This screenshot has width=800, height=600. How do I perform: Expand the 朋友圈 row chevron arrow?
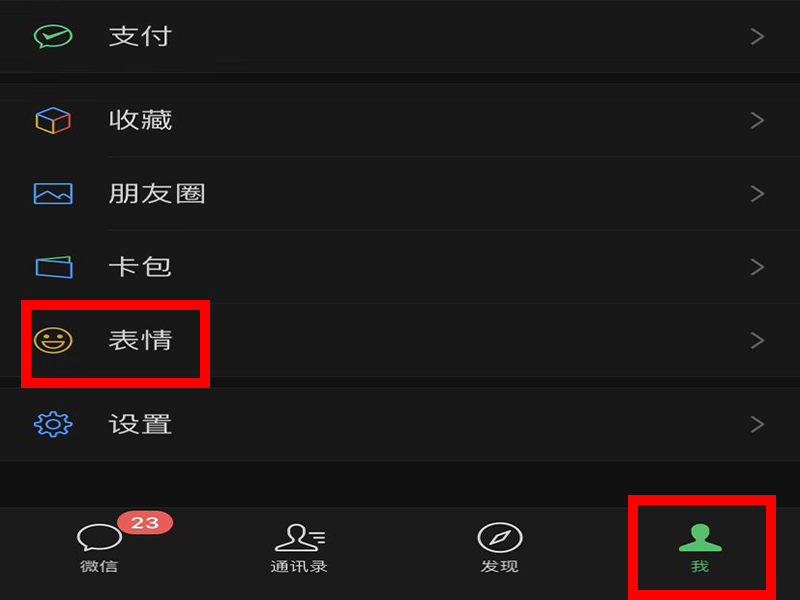point(758,194)
